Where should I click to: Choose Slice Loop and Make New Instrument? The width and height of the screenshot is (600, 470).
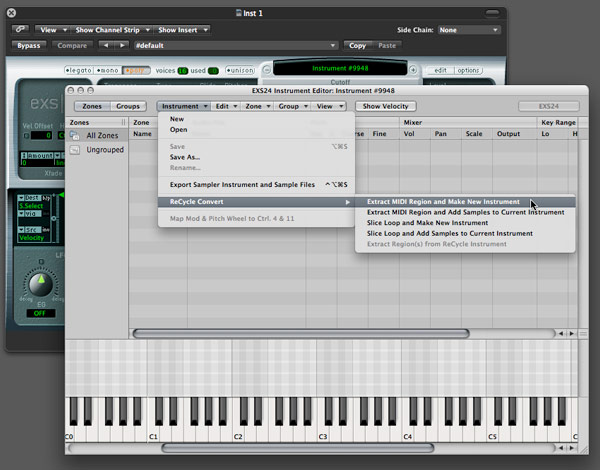(x=465, y=223)
